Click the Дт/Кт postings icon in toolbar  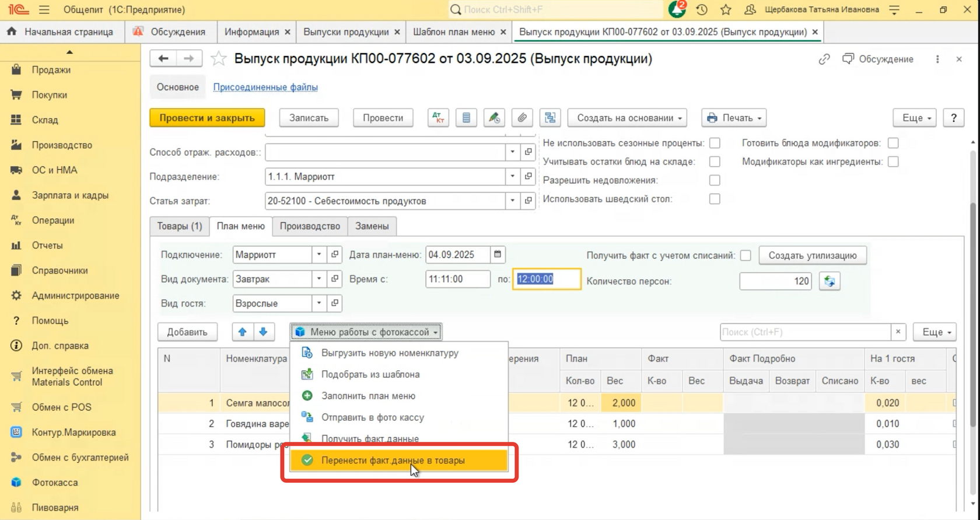[x=438, y=118]
